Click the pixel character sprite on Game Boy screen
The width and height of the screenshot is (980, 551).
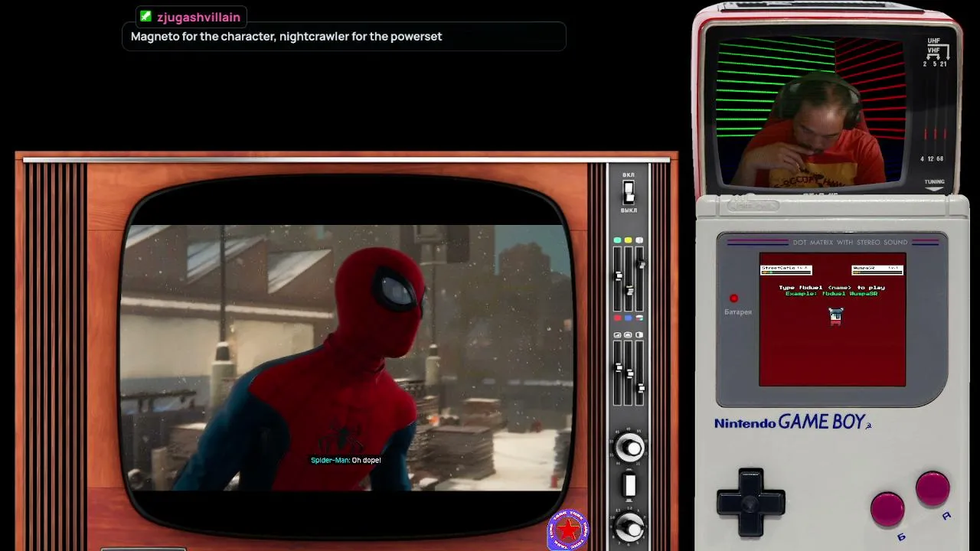point(835,316)
